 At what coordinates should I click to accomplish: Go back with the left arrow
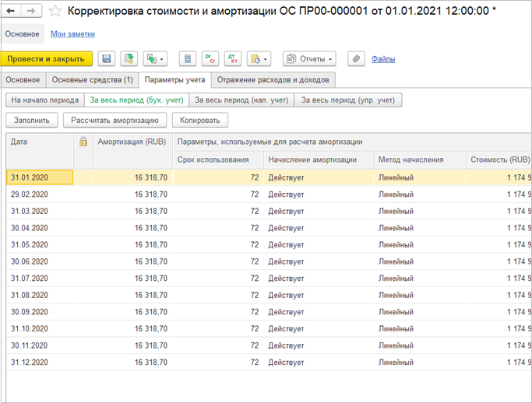tap(12, 12)
